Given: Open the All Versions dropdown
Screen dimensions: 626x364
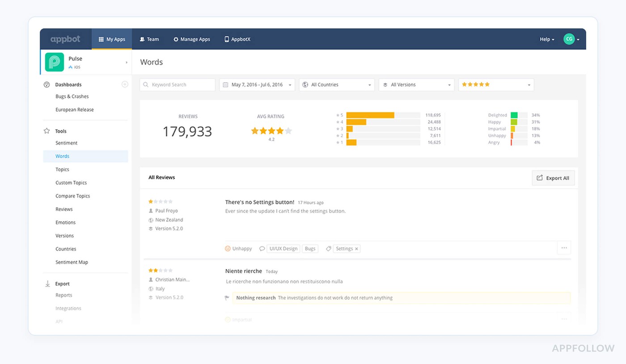Looking at the screenshot, I should 416,84.
